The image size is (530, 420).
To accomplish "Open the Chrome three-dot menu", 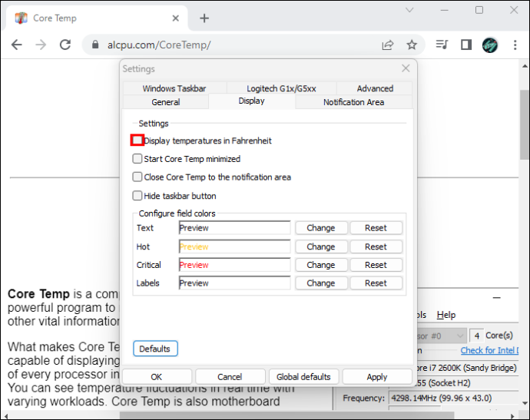I will pyautogui.click(x=515, y=45).
